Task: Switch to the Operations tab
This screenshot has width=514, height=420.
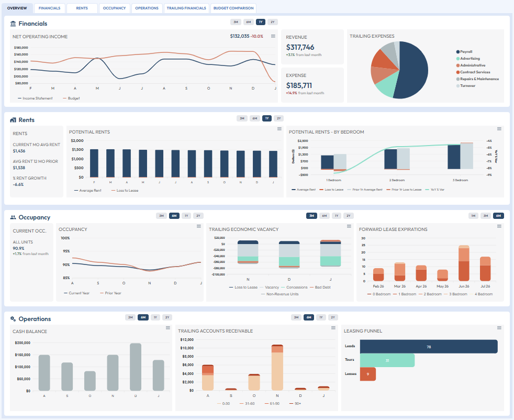Action: point(147,8)
